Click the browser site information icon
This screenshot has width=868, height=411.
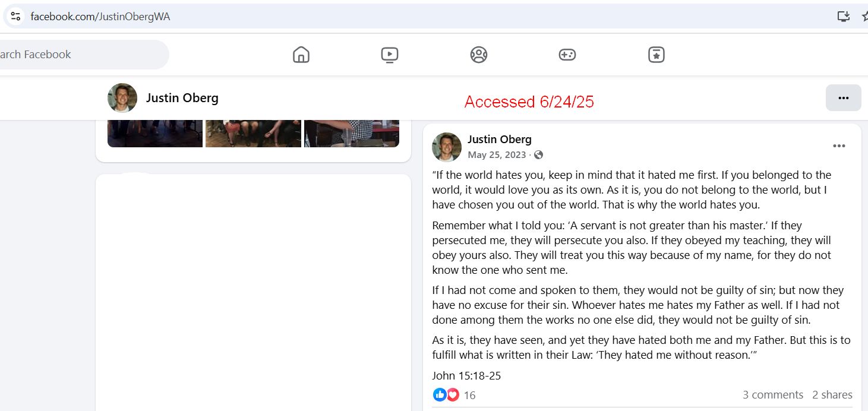click(15, 17)
